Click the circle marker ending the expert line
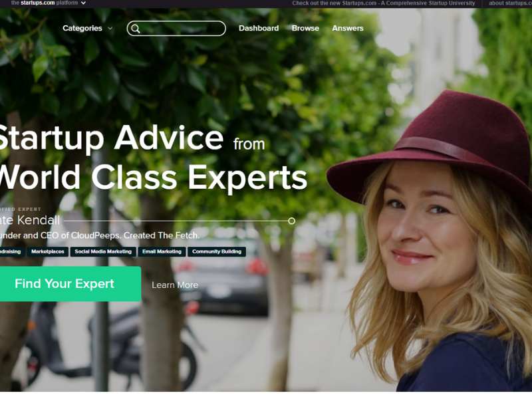Screen dimensions: 532x399 (x=291, y=221)
